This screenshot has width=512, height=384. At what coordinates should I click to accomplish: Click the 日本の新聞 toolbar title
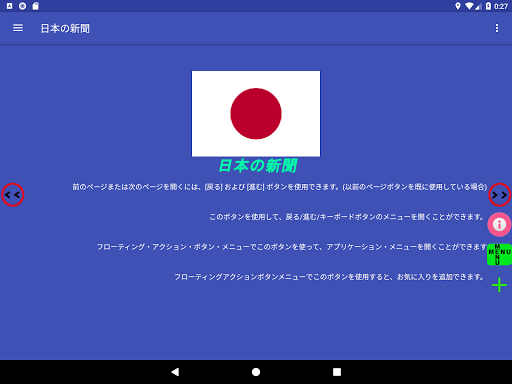[x=65, y=28]
